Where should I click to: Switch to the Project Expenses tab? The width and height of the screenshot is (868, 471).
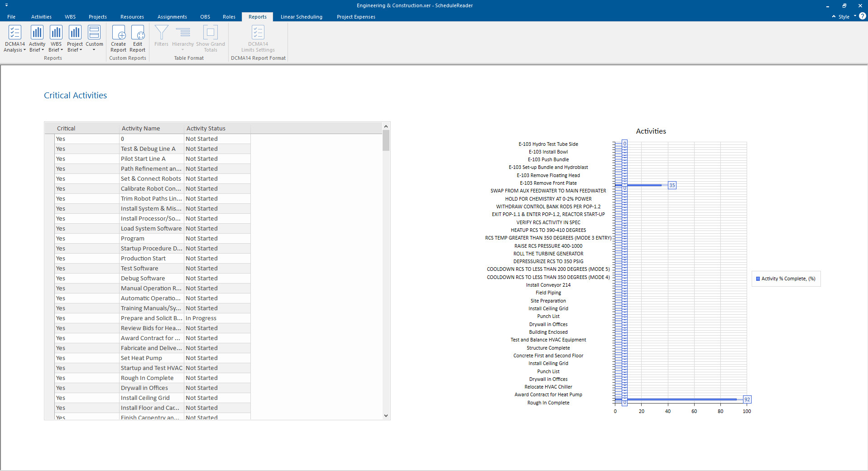coord(356,17)
